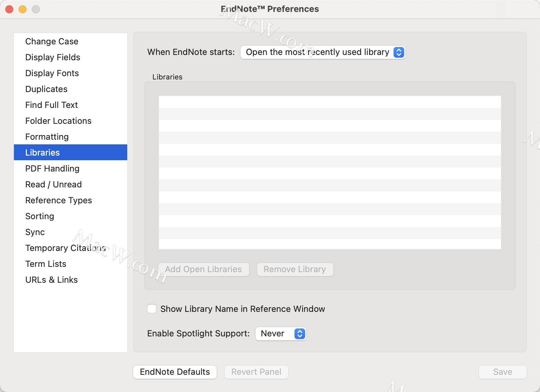Viewport: 540px width, 392px height.
Task: Select URLs & Links section
Action: coord(71,280)
